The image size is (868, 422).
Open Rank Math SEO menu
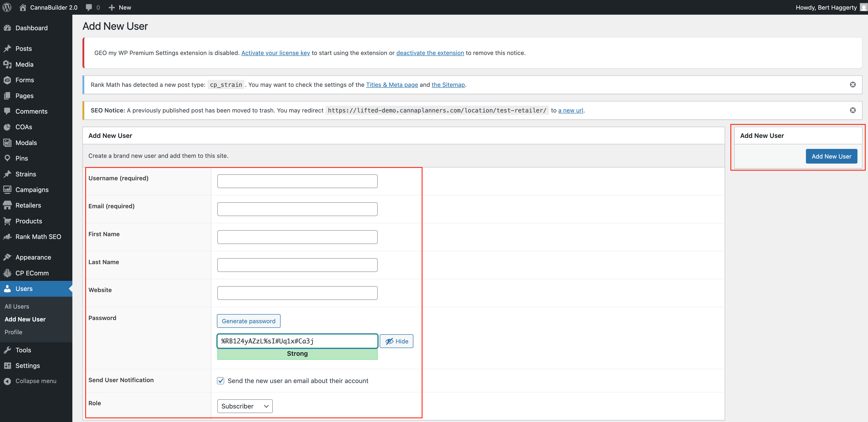[38, 237]
